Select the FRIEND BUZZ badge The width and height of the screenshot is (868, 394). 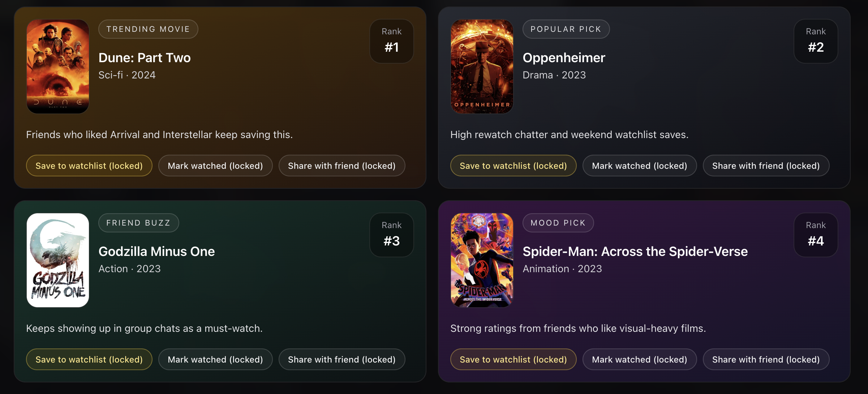(138, 223)
